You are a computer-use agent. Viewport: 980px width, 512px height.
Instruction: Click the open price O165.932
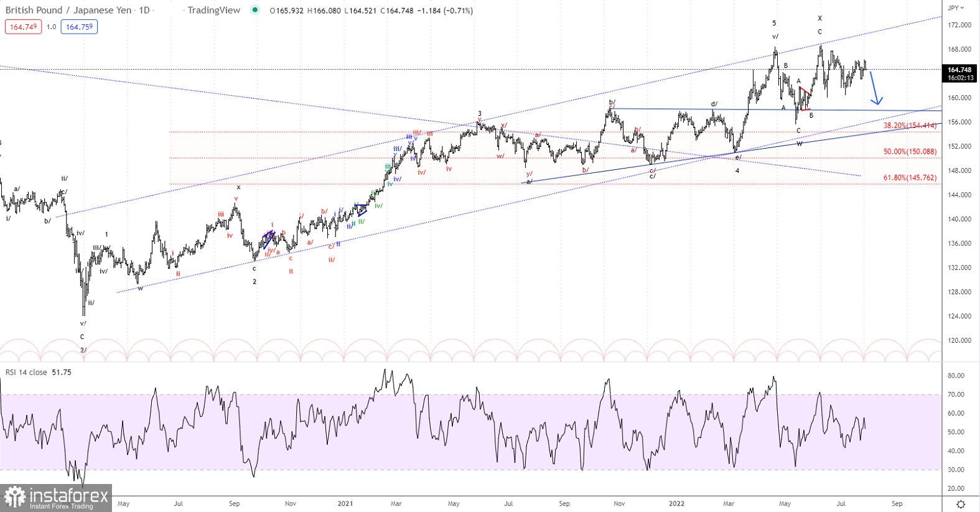287,11
